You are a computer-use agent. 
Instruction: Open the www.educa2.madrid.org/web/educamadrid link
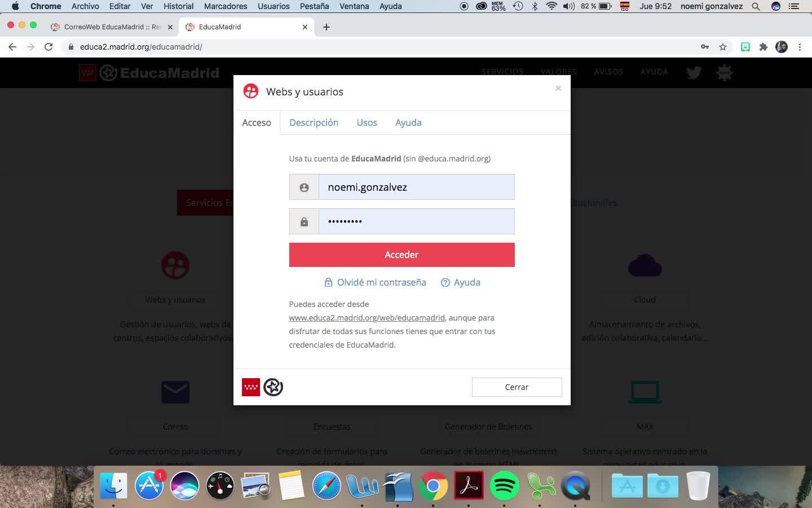point(367,318)
